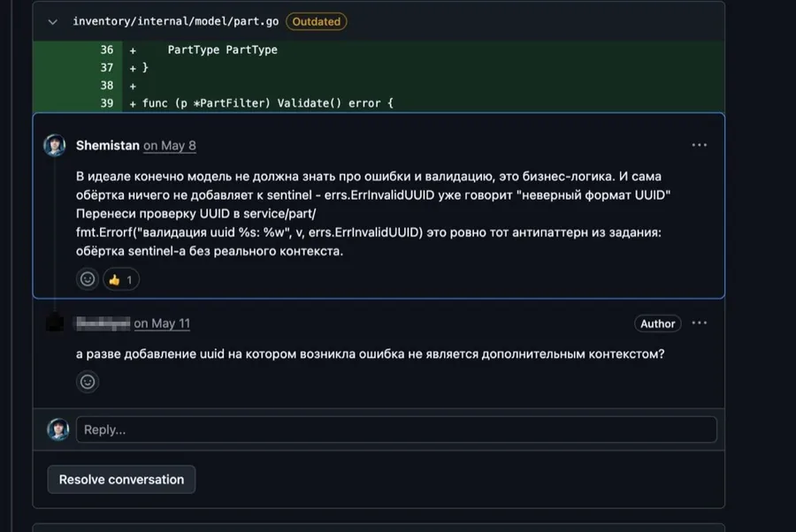Open Shemistan's avatar beside the comment
The image size is (796, 532).
coord(54,146)
